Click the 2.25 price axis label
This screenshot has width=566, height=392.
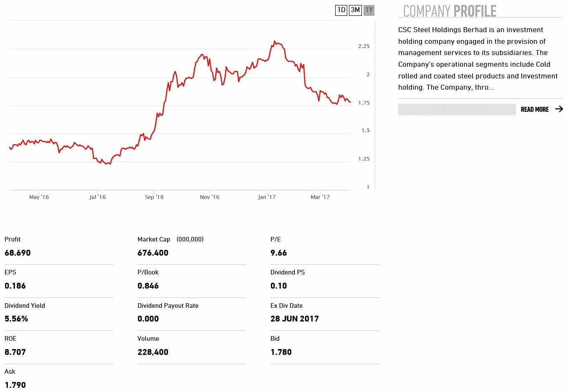point(364,46)
